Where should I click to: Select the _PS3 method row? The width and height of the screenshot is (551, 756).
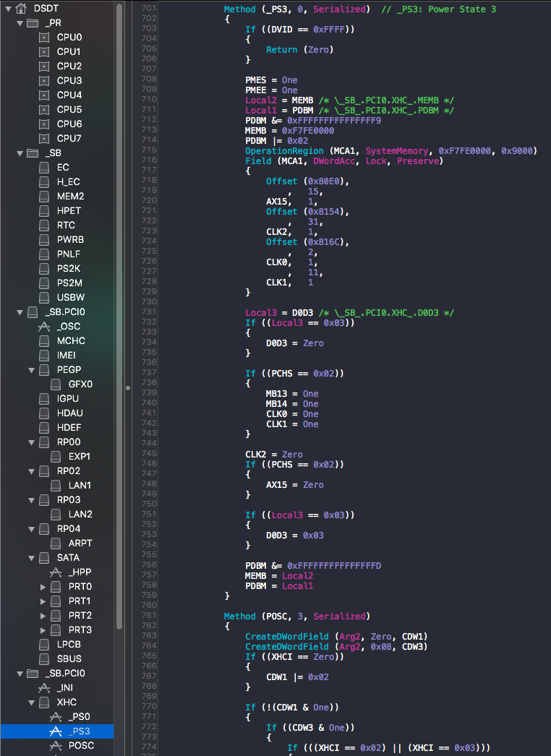[x=57, y=731]
